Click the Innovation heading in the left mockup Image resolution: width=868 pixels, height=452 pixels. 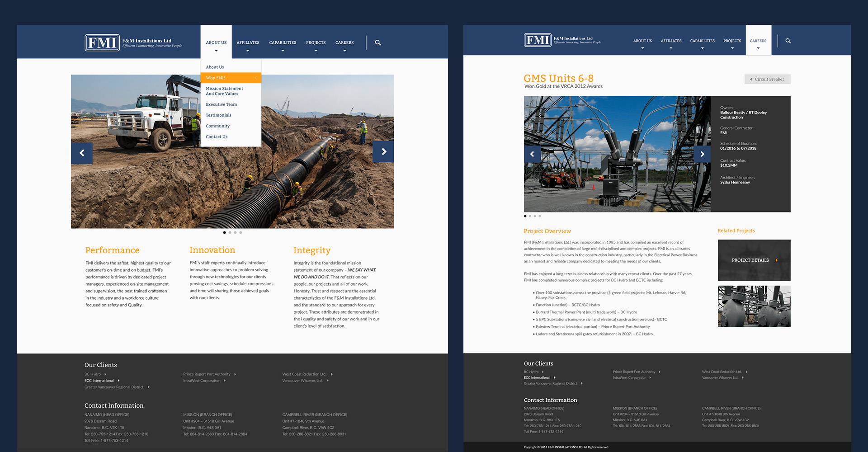[x=212, y=250]
